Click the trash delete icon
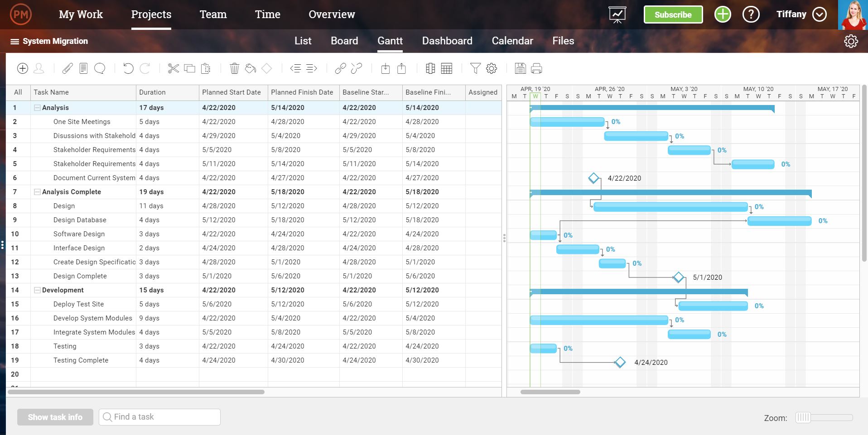This screenshot has height=435, width=868. [x=234, y=68]
